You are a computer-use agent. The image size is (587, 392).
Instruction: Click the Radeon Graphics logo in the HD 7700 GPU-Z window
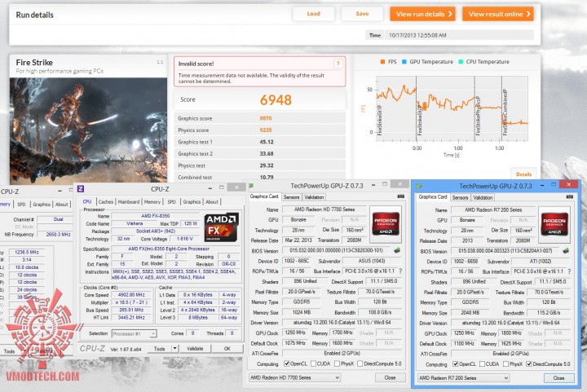pyautogui.click(x=386, y=224)
